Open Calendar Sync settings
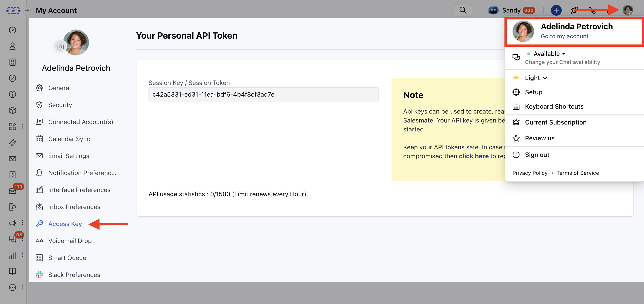The width and height of the screenshot is (644, 304). pos(69,139)
